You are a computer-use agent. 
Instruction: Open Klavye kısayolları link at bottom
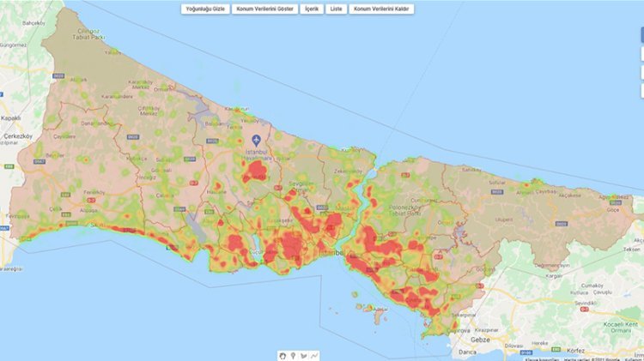pos(542,359)
